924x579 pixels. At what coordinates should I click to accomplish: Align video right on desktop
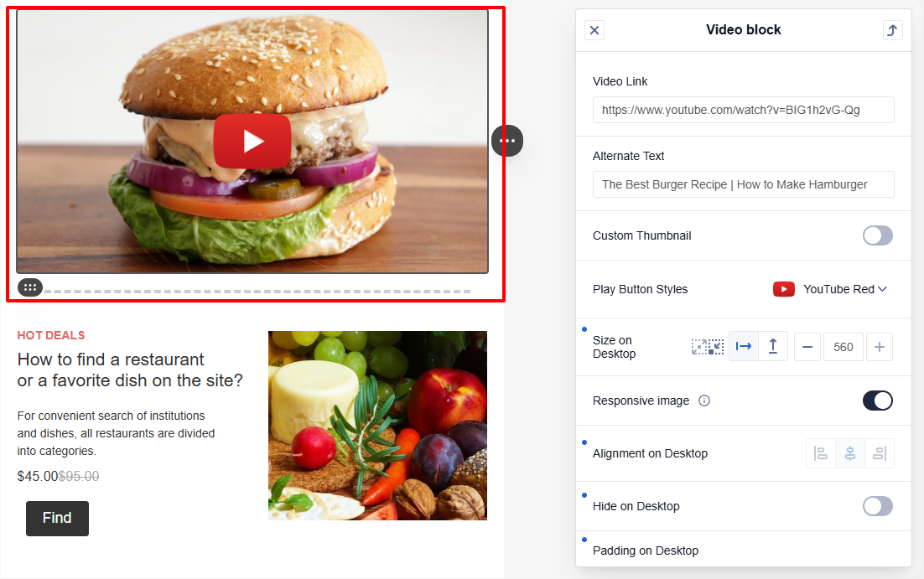(880, 453)
